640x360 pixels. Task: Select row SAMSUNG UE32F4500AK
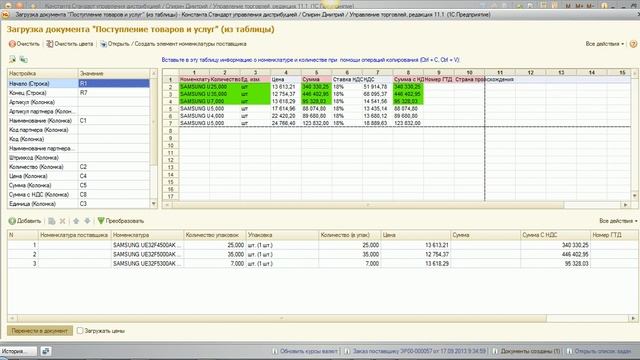click(322, 245)
